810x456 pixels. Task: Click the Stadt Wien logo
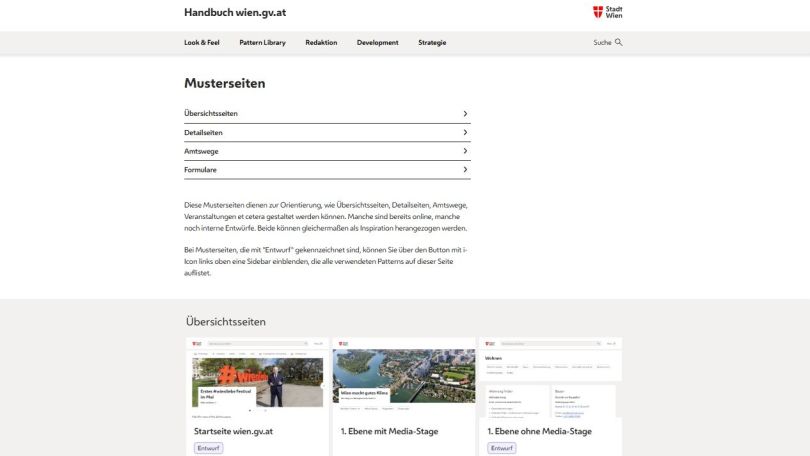608,12
